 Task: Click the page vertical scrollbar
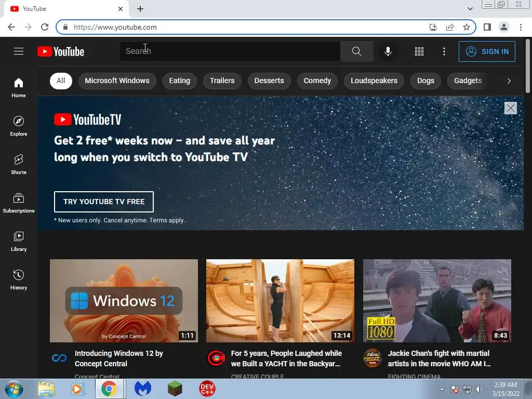tap(528, 66)
